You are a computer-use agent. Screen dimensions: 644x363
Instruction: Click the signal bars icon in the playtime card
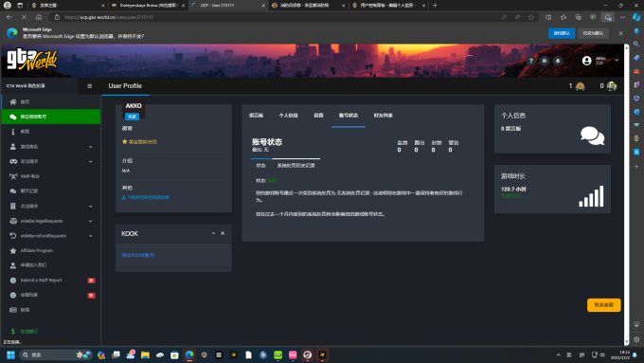point(591,196)
